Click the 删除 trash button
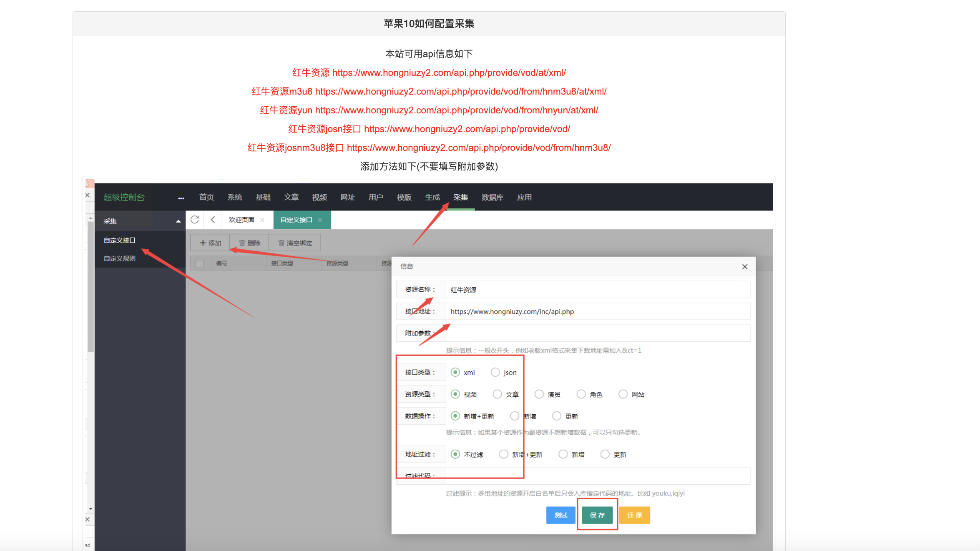Image resolution: width=980 pixels, height=551 pixels. click(x=249, y=243)
